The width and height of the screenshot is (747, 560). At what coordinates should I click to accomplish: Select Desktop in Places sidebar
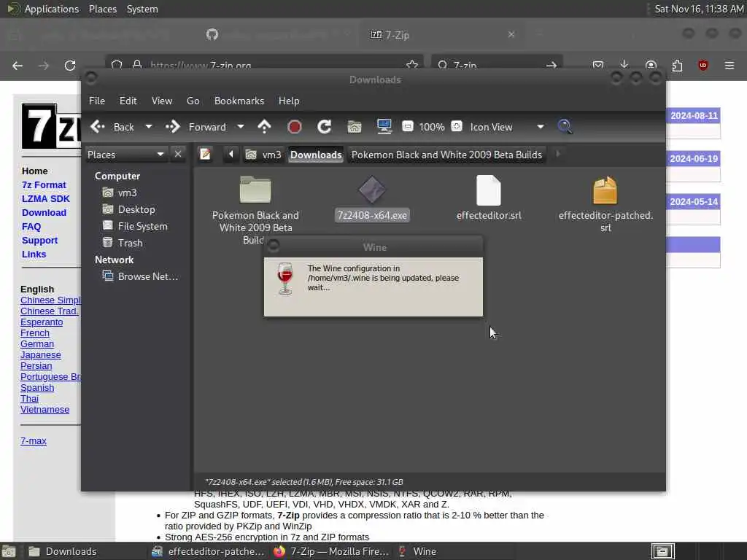(128, 209)
